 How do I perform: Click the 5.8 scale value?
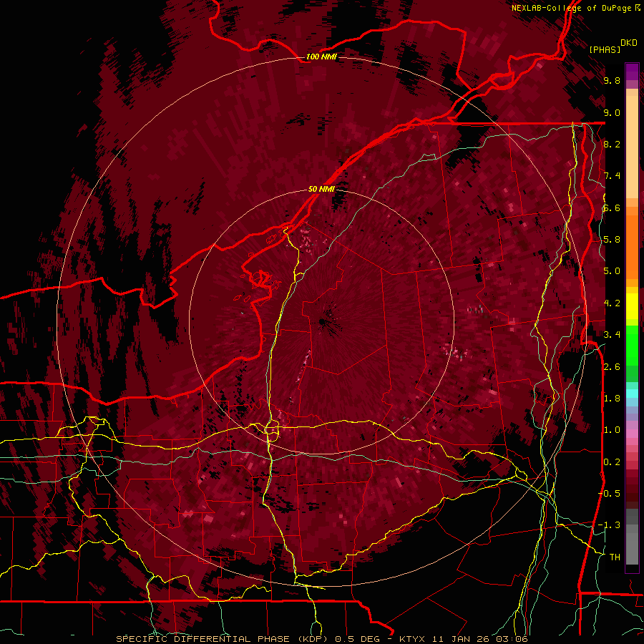coord(612,240)
